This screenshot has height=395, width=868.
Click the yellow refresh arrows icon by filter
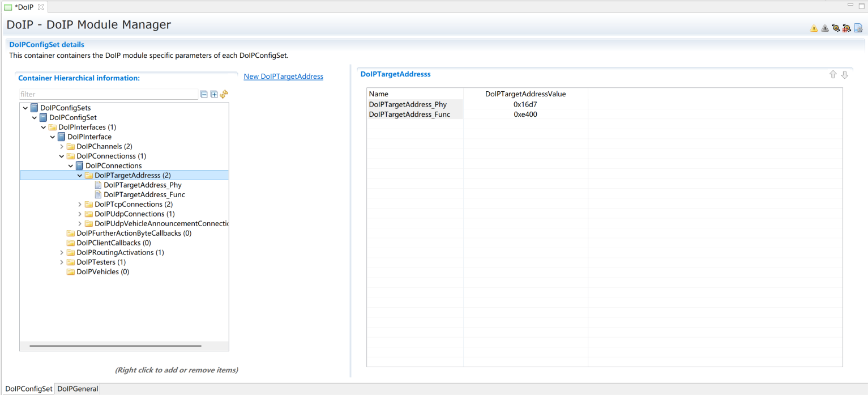click(224, 94)
